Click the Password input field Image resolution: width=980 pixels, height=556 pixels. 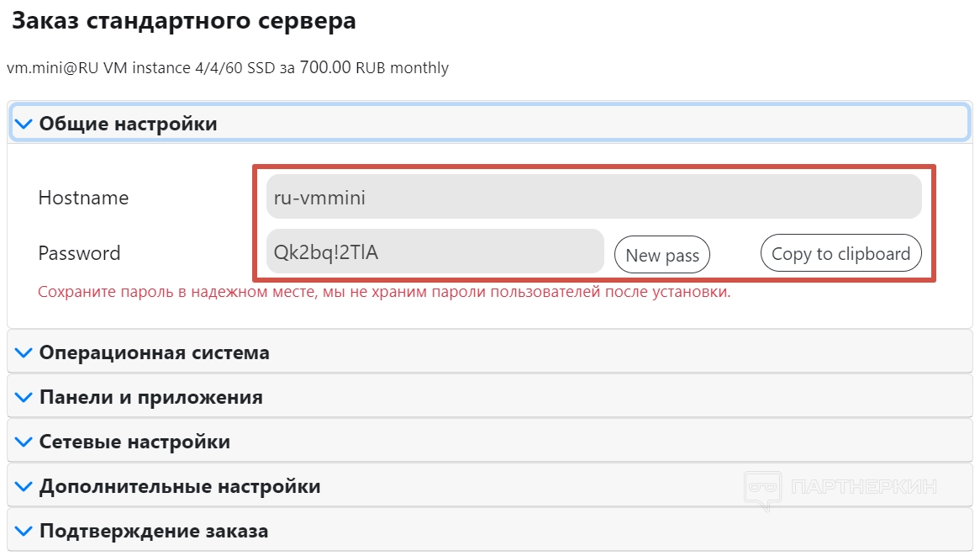pos(435,252)
